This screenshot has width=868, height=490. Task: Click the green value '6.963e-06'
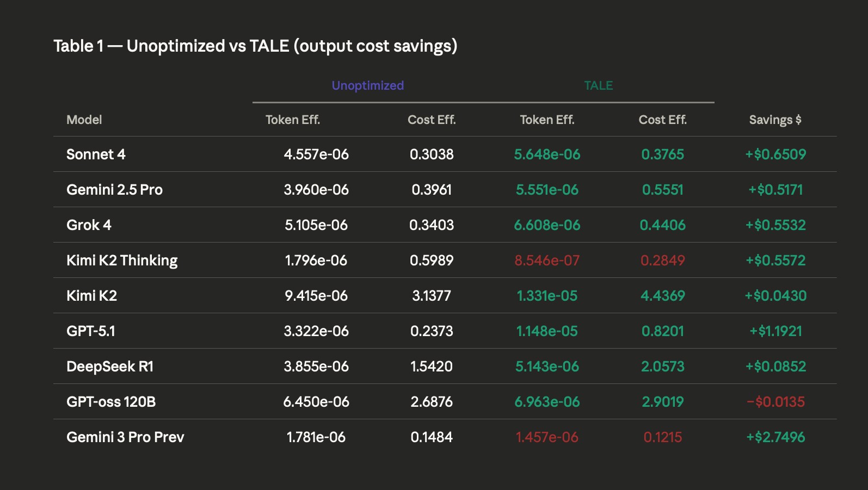tap(547, 402)
